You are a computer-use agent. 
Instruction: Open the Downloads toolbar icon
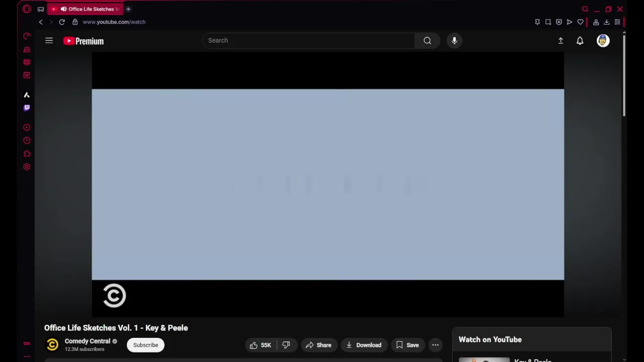click(606, 22)
